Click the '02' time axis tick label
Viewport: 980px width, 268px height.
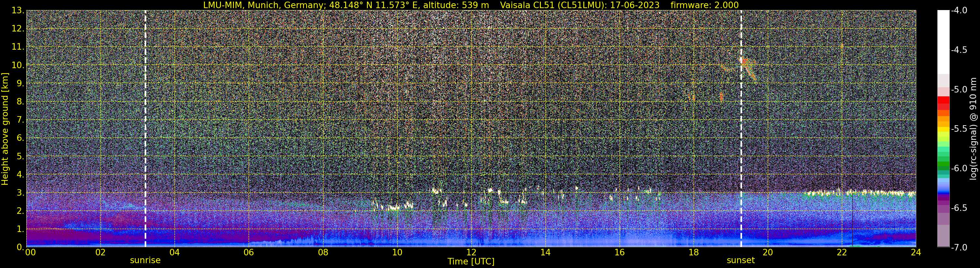100,252
